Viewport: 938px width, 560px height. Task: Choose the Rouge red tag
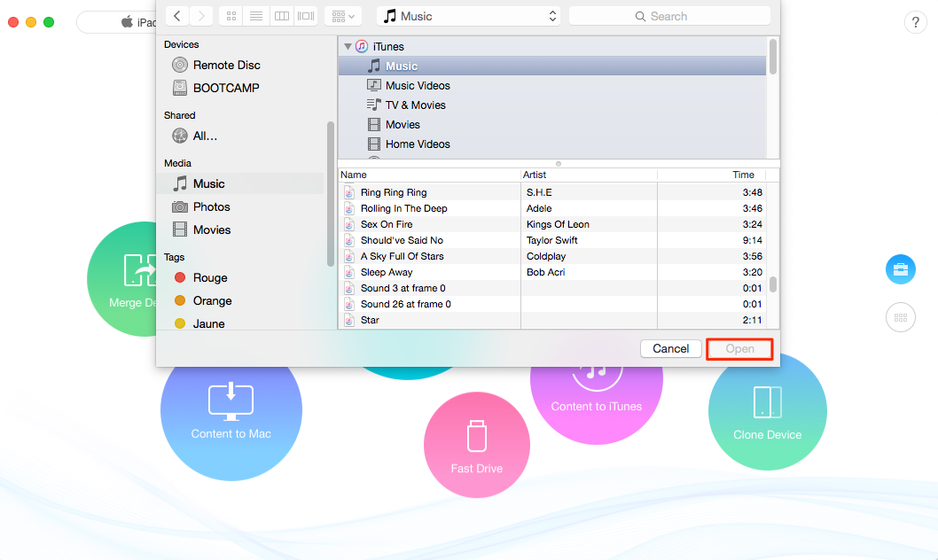click(x=200, y=277)
